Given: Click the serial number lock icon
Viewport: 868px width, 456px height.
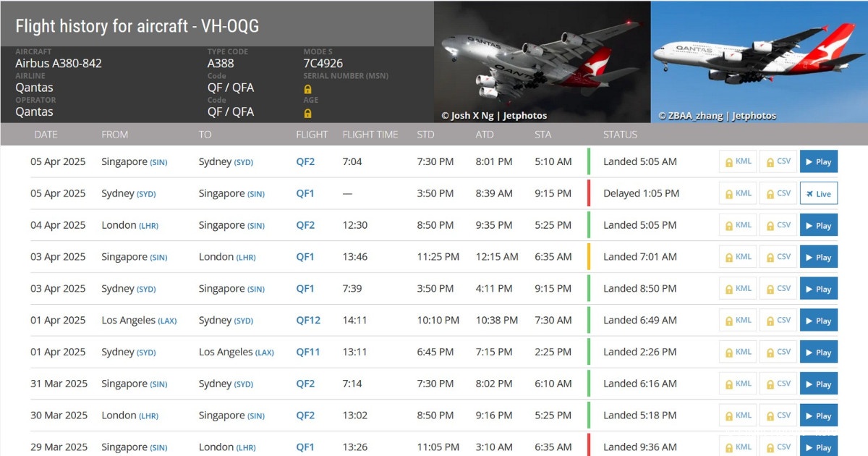Looking at the screenshot, I should pos(308,89).
